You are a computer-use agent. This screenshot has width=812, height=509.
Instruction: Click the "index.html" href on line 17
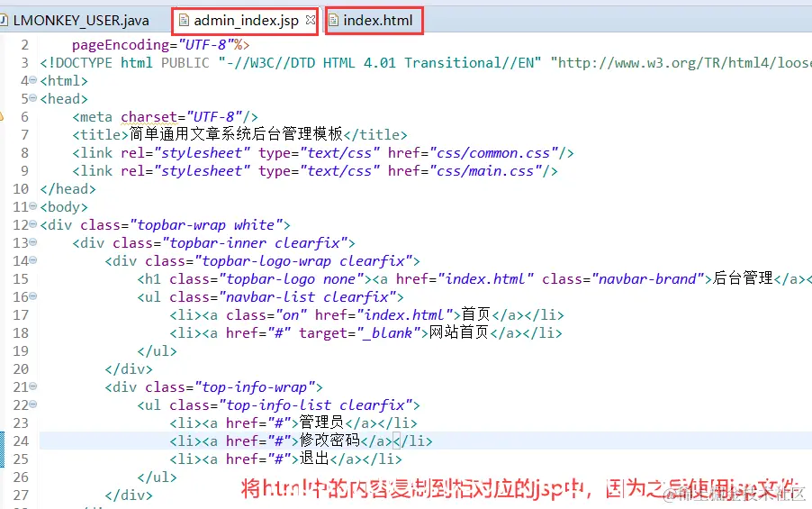click(404, 315)
